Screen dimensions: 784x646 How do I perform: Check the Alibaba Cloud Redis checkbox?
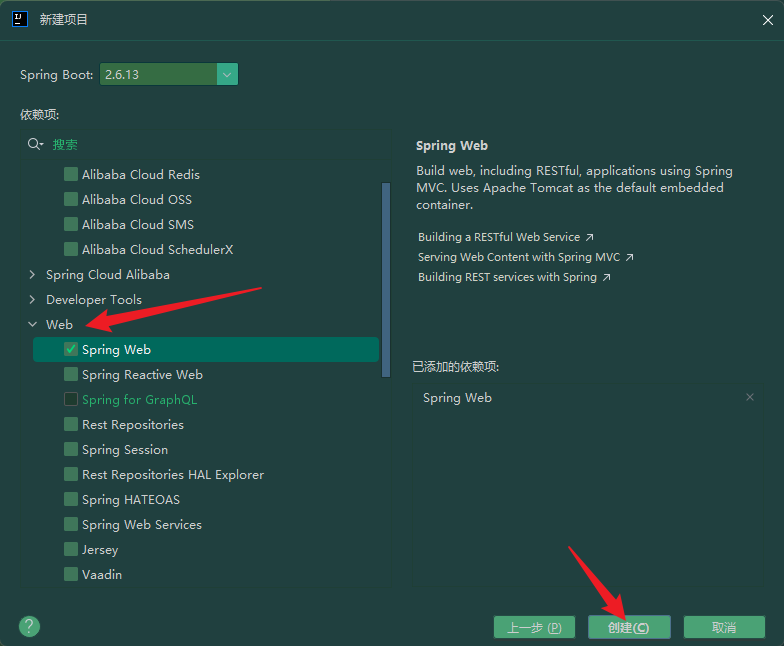71,174
